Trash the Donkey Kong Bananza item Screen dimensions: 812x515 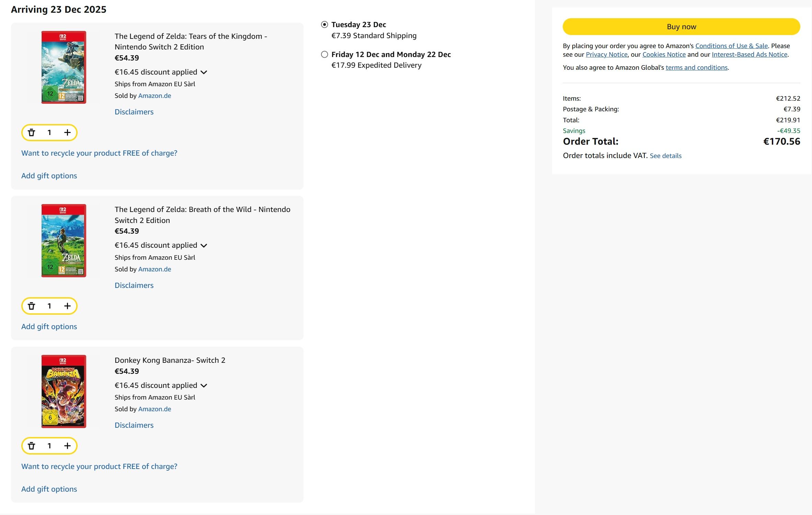point(32,446)
